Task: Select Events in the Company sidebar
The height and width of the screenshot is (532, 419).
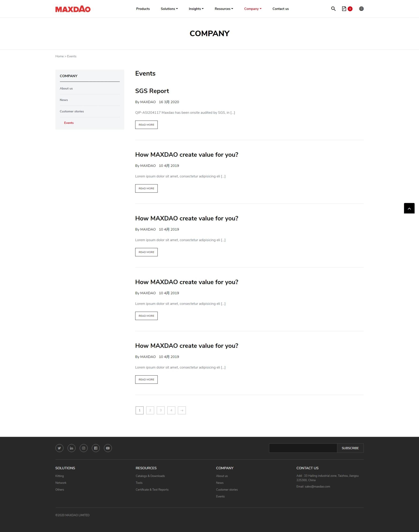Action: tap(69, 123)
